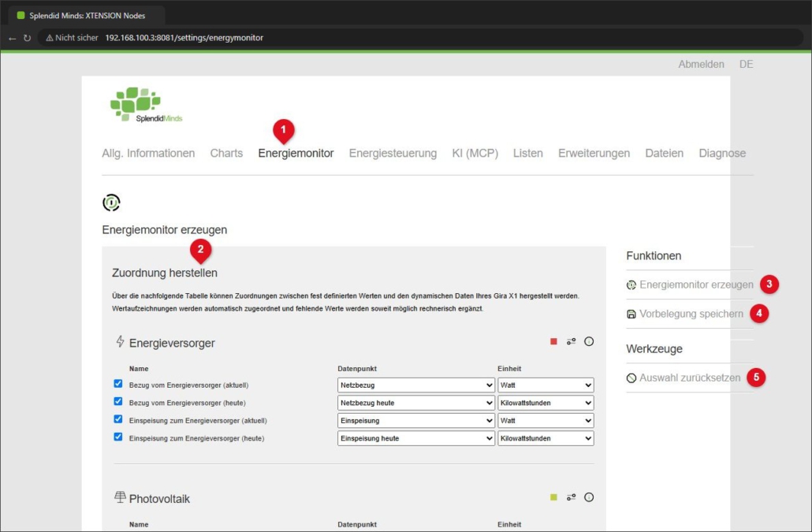This screenshot has height=532, width=812.
Task: Go to the Energiesteuerung tab
Action: 393,153
